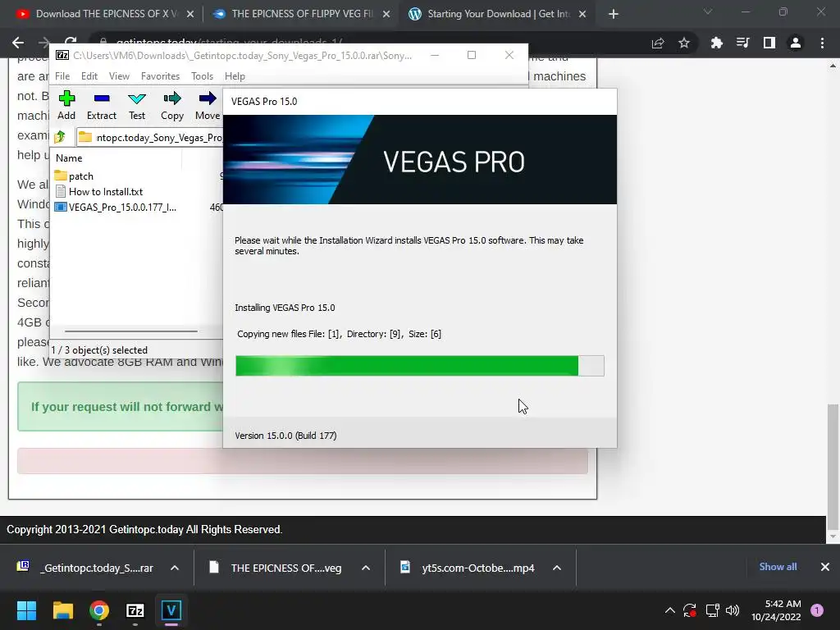Image resolution: width=840 pixels, height=630 pixels.
Task: Toggle the Chrome side panel
Action: [x=769, y=43]
